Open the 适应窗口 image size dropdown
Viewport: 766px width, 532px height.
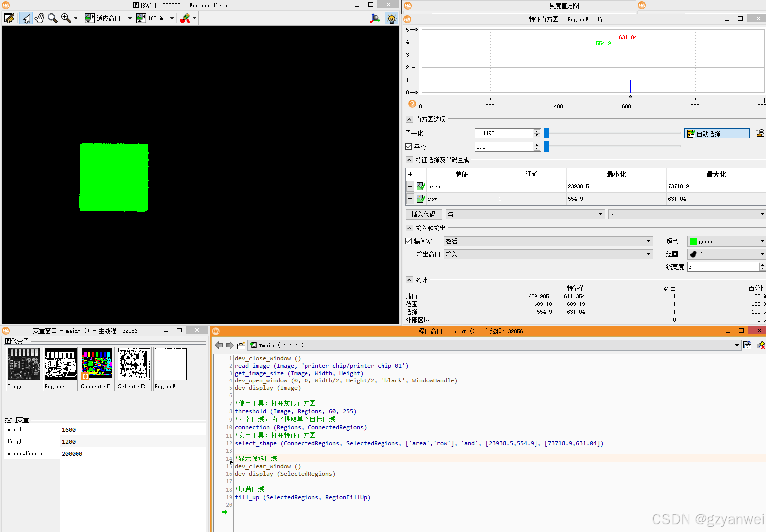(x=130, y=18)
